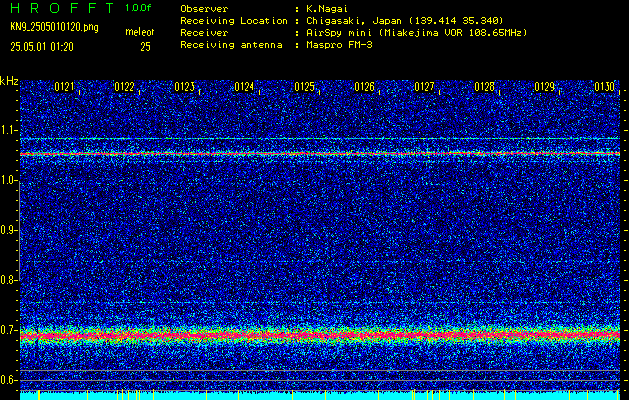This screenshot has width=629, height=400.
Task: Click the 0128 time marker
Action: point(485,87)
